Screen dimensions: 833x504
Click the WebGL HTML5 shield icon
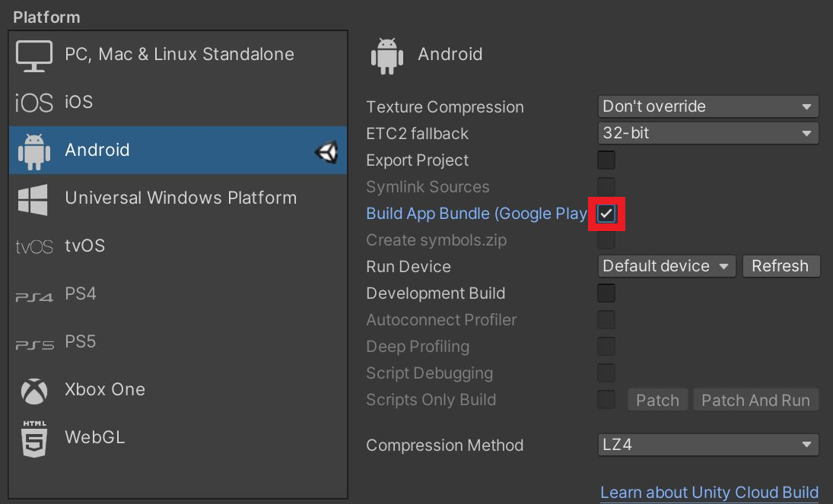34,438
